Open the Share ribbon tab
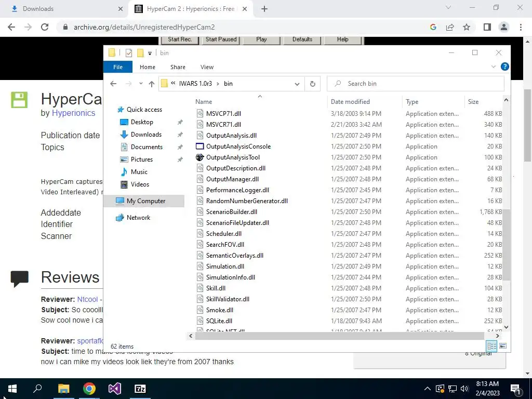Image resolution: width=532 pixels, height=399 pixels. click(x=178, y=67)
